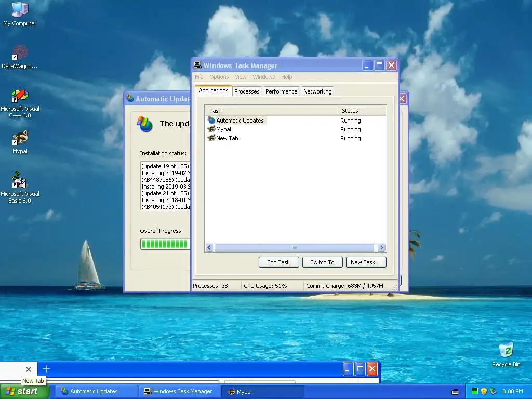Click 'Processes: 38' in status bar

(x=210, y=286)
